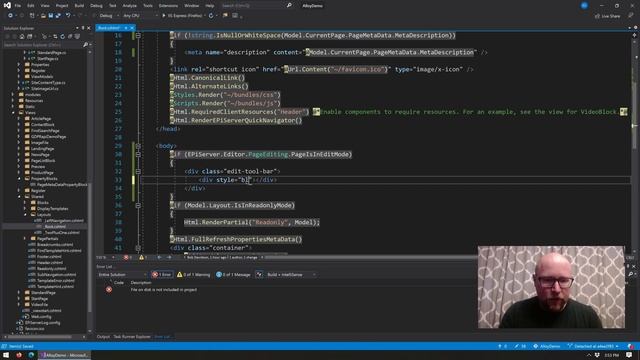
Task: Click the Description column header
Action: point(141,282)
